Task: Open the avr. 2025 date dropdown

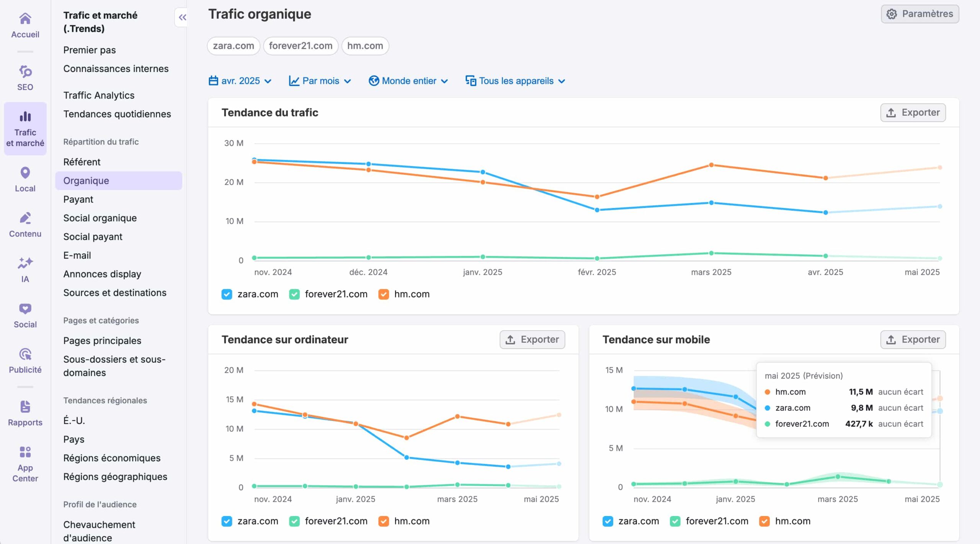Action: point(240,81)
